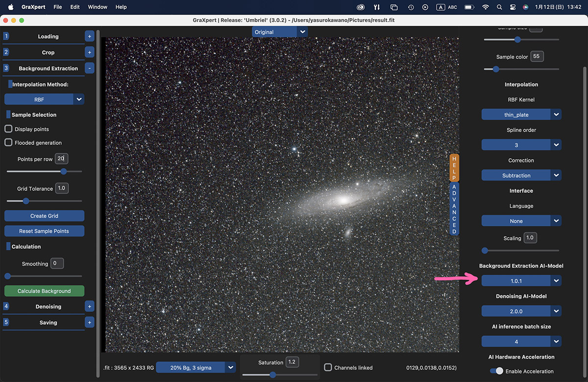
Task: Open the Edit menu
Action: [75, 7]
